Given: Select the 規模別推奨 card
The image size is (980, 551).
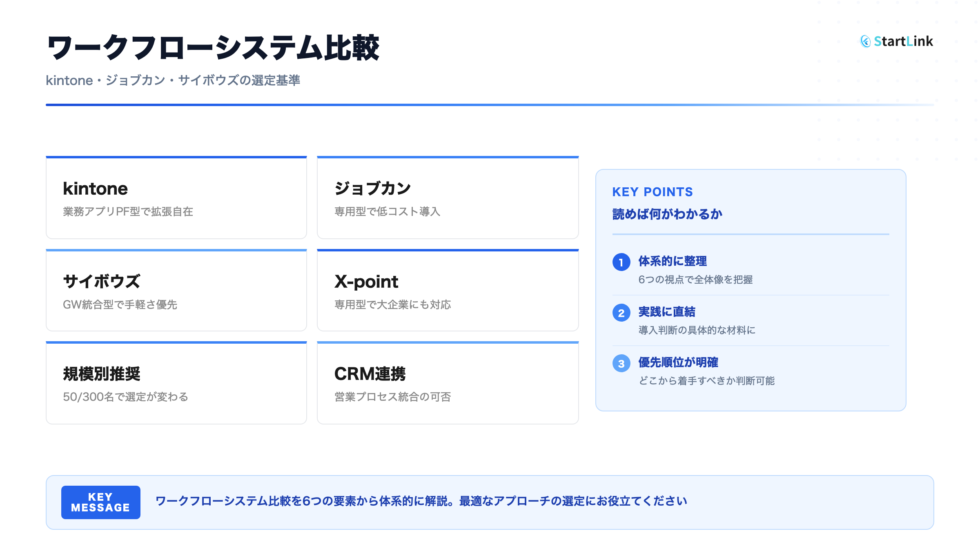Looking at the screenshot, I should coord(176,383).
